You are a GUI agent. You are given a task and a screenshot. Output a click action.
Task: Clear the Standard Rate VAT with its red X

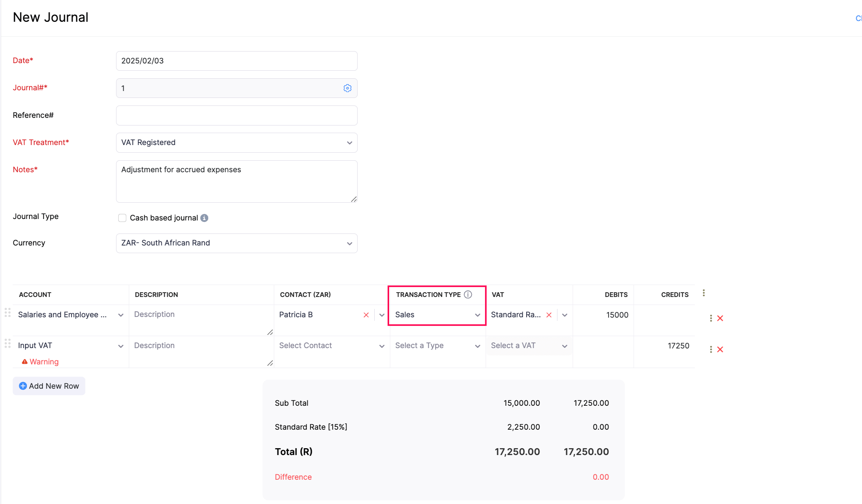(x=549, y=315)
